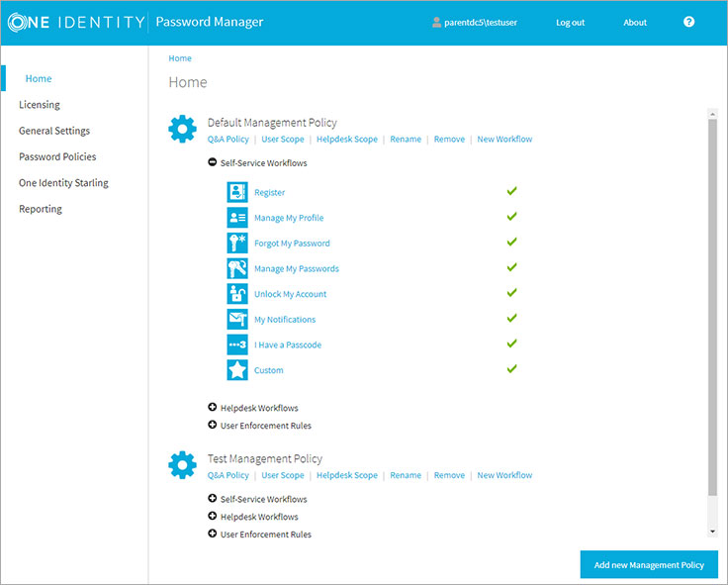This screenshot has height=585, width=728.
Task: Open the Register workflow link
Action: pos(269,192)
